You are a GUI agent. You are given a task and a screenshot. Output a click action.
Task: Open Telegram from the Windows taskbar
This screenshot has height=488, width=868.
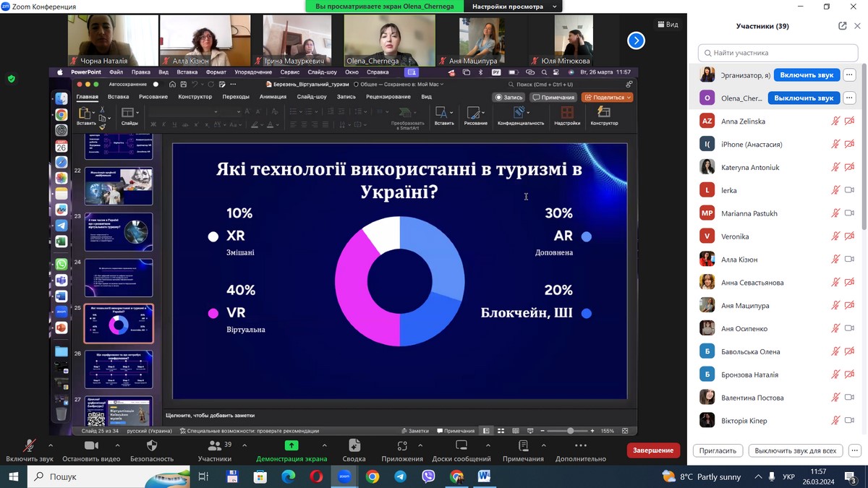tap(400, 476)
